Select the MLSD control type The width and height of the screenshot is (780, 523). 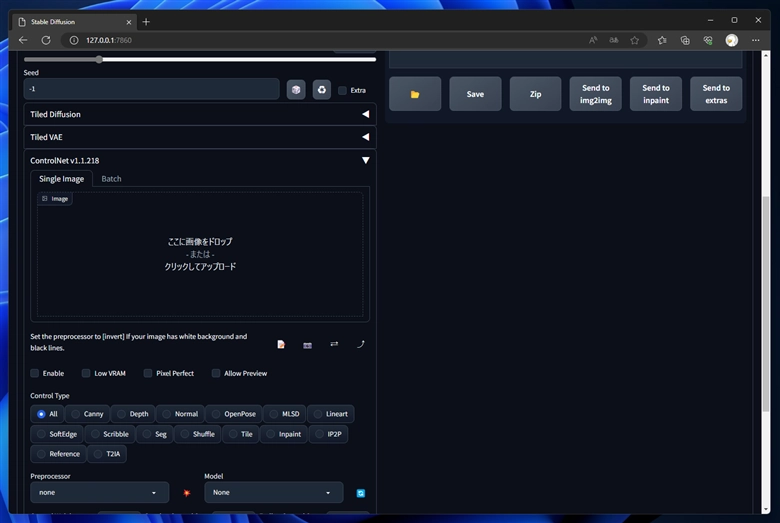pos(285,414)
